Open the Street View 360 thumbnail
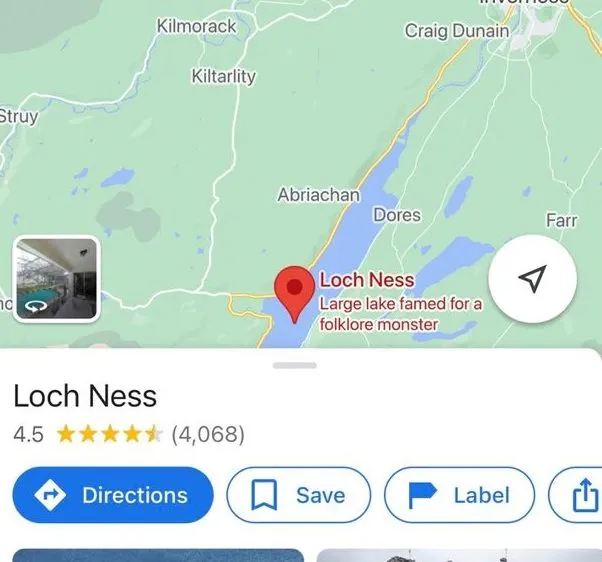602x562 pixels. 56,279
